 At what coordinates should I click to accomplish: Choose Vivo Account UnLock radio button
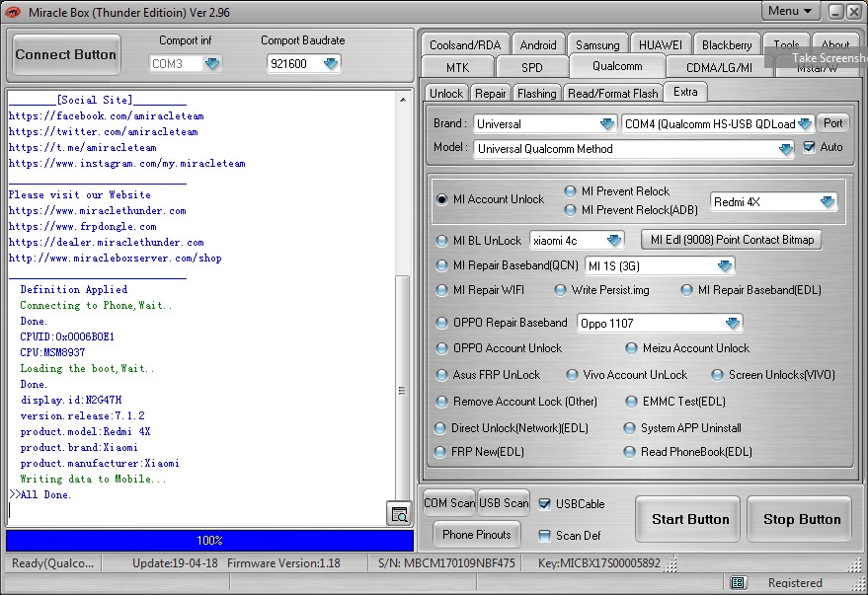(572, 375)
